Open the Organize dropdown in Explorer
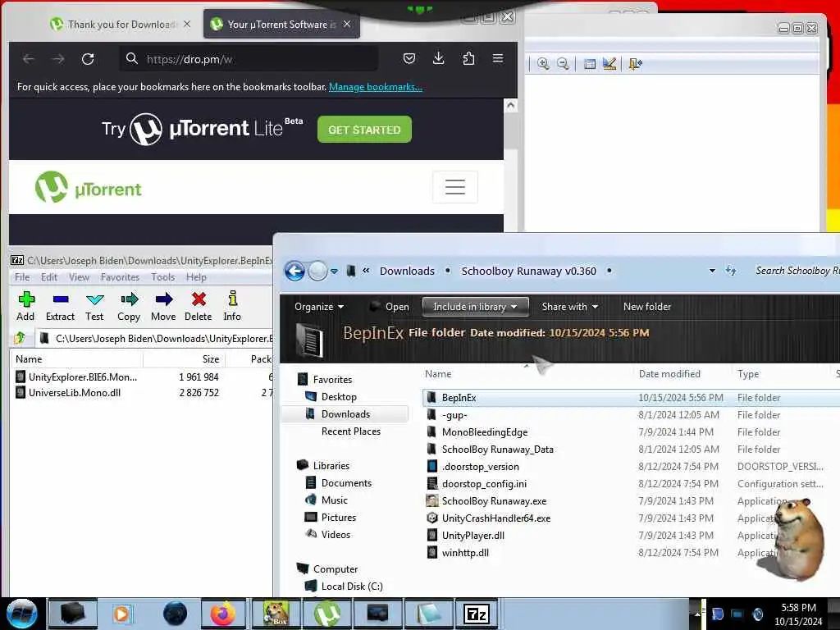 coord(319,307)
